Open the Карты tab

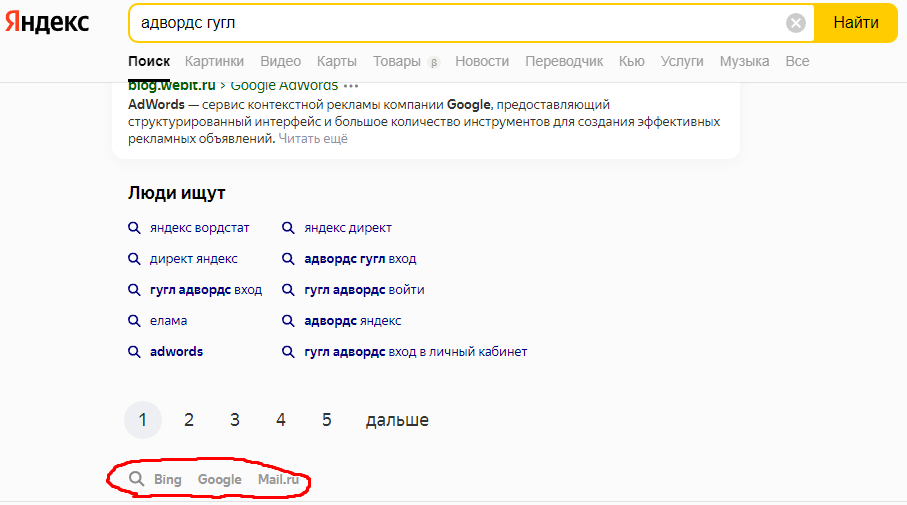(x=336, y=61)
